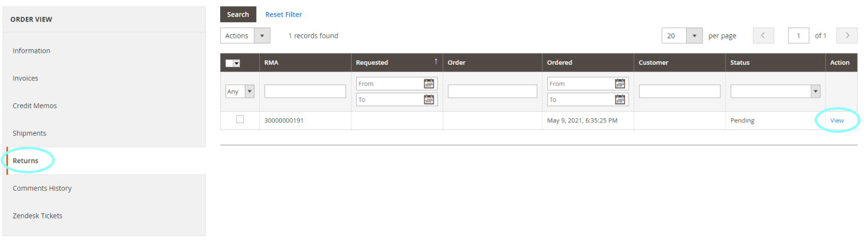Sort by the RMA column header
This screenshot has width=868, height=243.
click(x=305, y=62)
